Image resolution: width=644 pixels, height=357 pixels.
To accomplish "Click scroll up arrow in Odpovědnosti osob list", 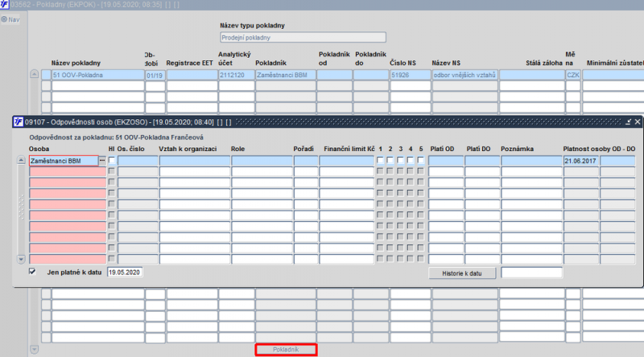I will click(22, 161).
